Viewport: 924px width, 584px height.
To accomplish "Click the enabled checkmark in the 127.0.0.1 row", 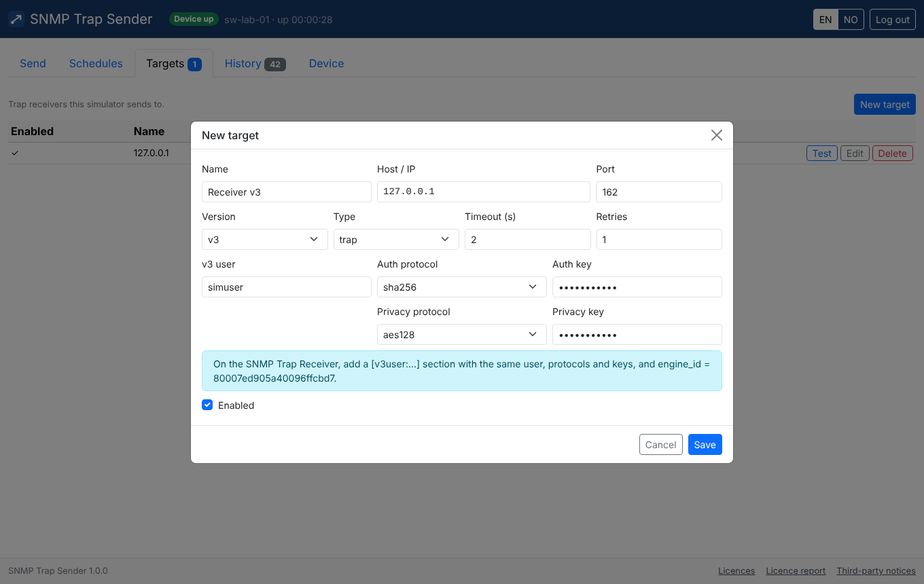I will click(x=15, y=153).
